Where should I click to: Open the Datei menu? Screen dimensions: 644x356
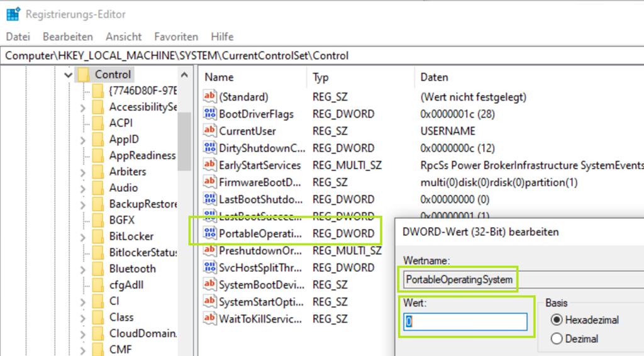[x=18, y=36]
